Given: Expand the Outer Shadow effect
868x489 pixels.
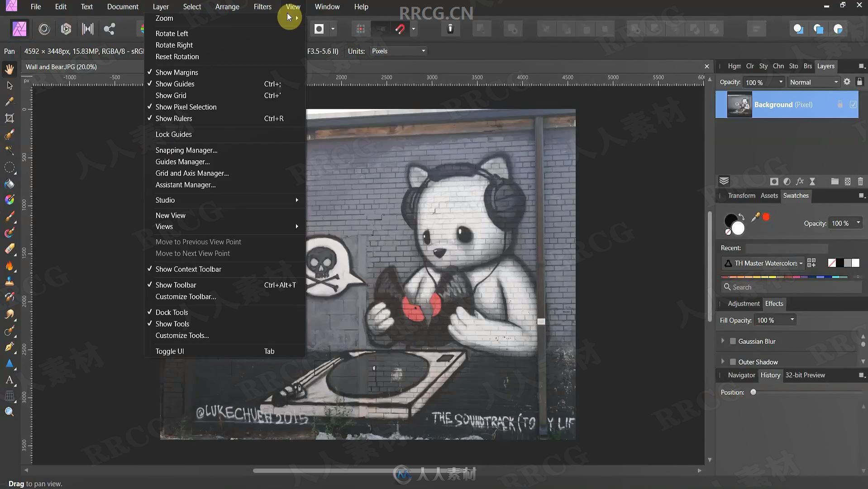Looking at the screenshot, I should click(x=723, y=361).
